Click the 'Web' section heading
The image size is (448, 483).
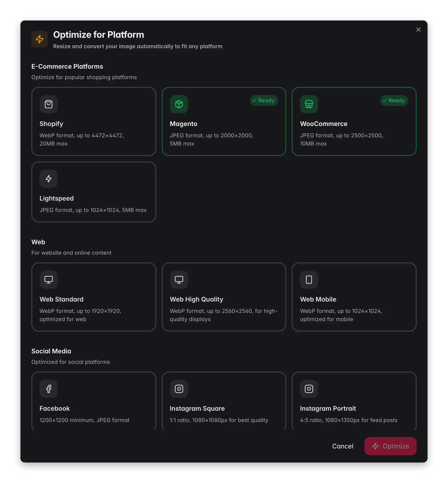pyautogui.click(x=38, y=242)
